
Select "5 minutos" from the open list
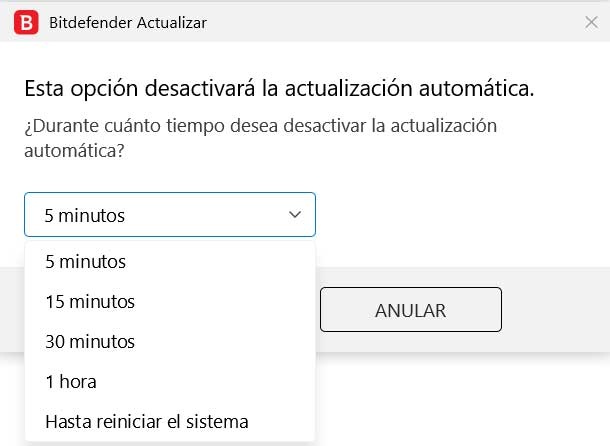point(86,262)
